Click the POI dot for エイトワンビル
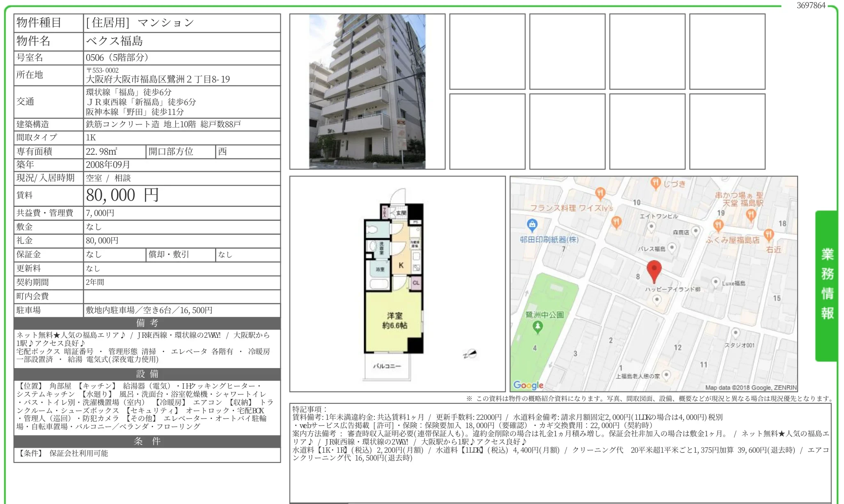 click(651, 227)
